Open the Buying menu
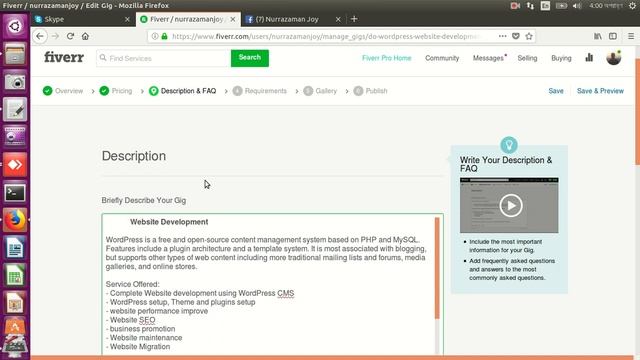This screenshot has width=640, height=360. click(561, 58)
